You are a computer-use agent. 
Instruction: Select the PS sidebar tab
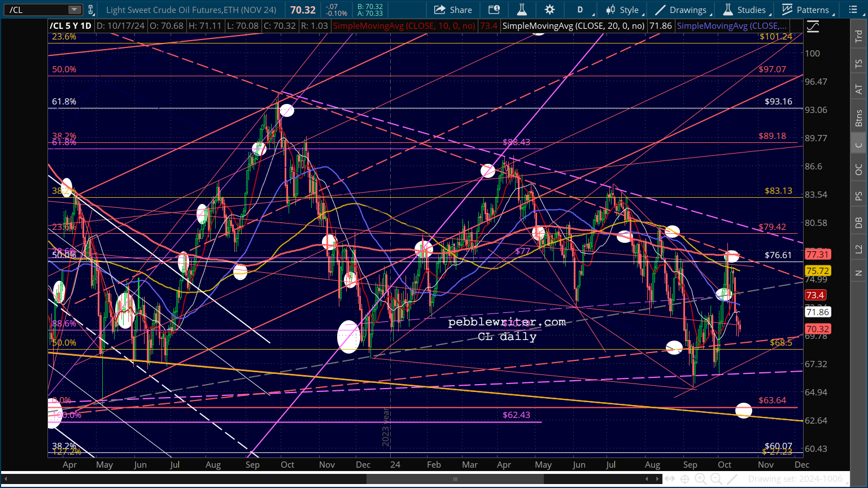pos(858,196)
